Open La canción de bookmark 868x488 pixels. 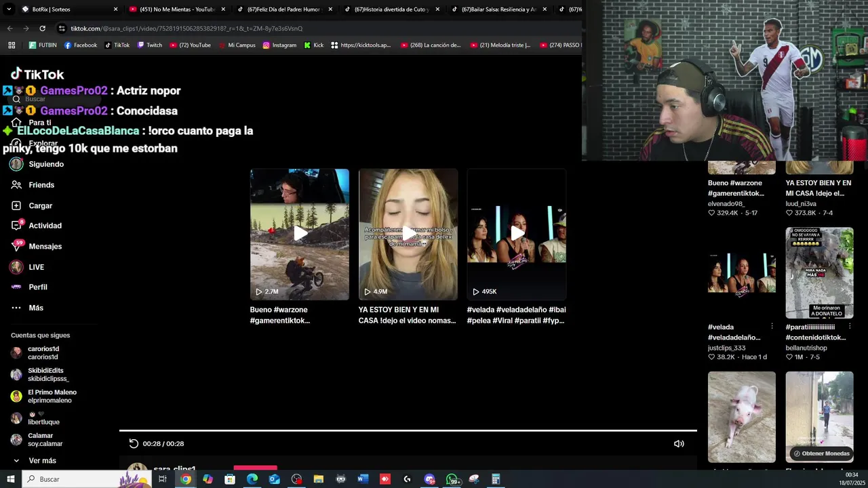(431, 45)
